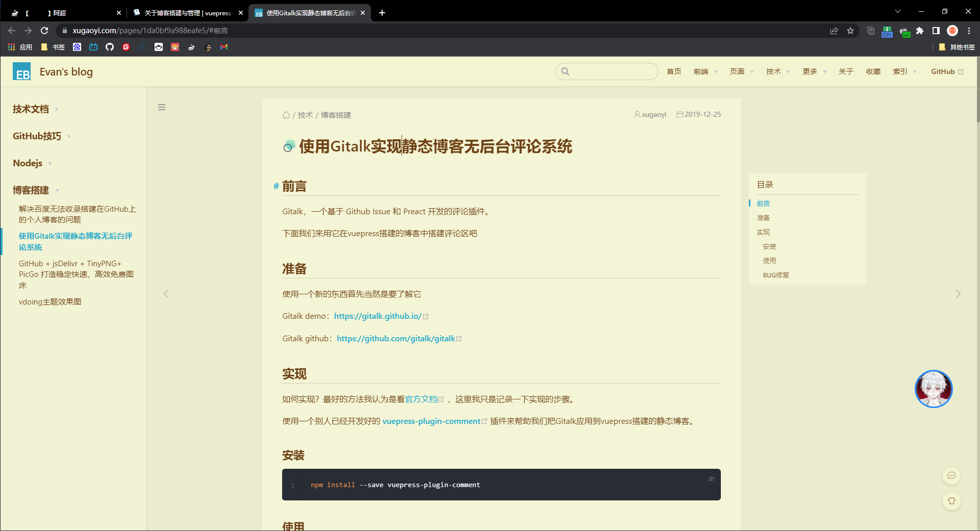This screenshot has height=531, width=980.
Task: Click the Baidu icon in the bookmarks bar
Action: pyautogui.click(x=77, y=47)
